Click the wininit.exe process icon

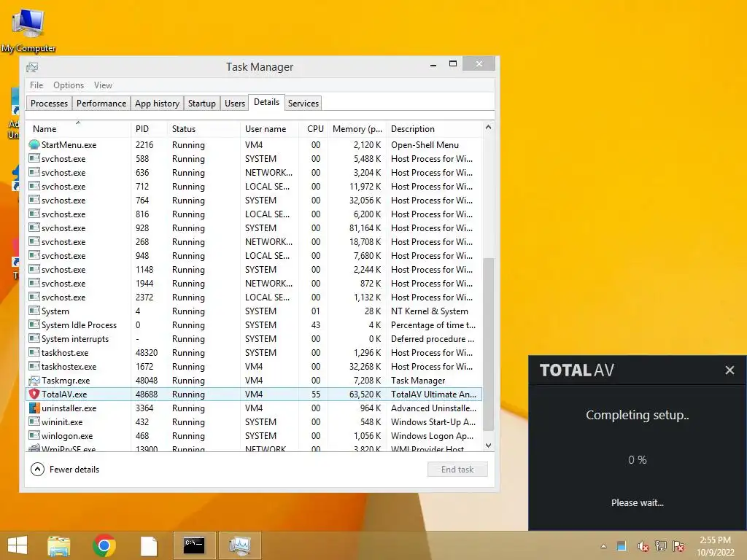tap(34, 422)
